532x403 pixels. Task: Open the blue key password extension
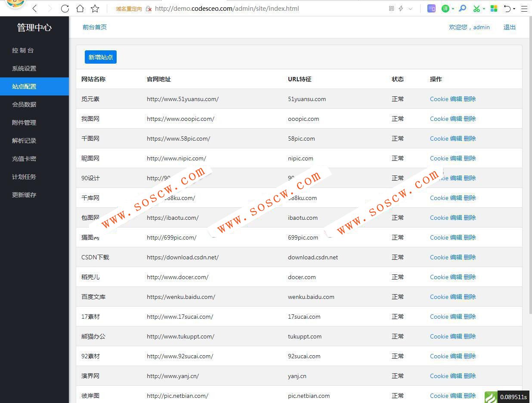click(x=462, y=9)
